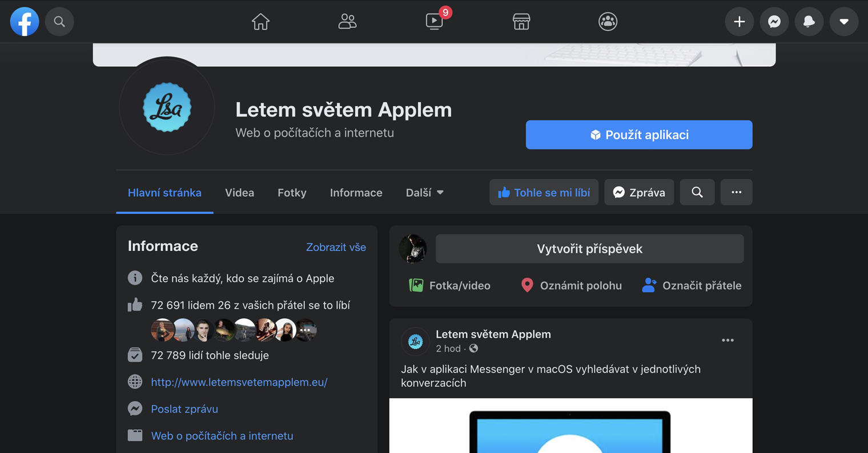Open the account dropdown arrow menu
868x453 pixels.
(844, 22)
